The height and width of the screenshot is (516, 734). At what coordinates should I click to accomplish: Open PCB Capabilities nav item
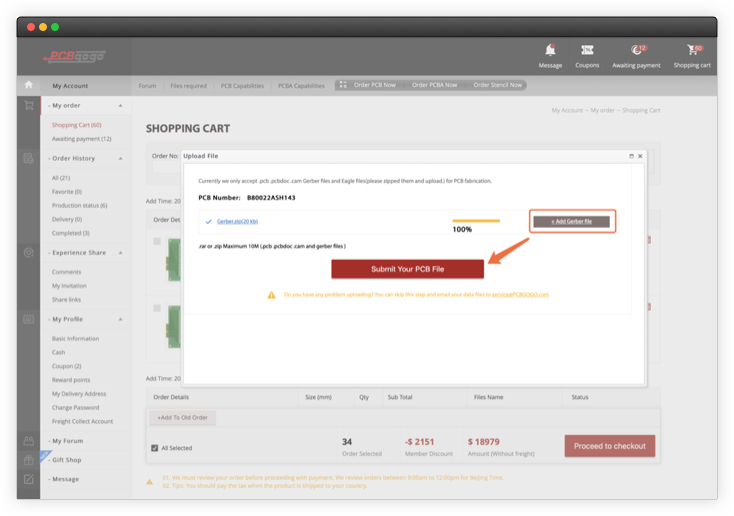pos(242,86)
